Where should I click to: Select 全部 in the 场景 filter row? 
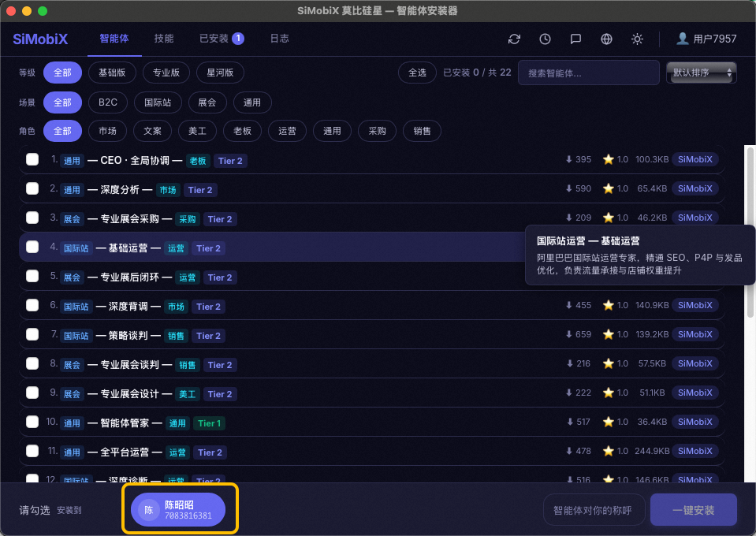[x=63, y=102]
